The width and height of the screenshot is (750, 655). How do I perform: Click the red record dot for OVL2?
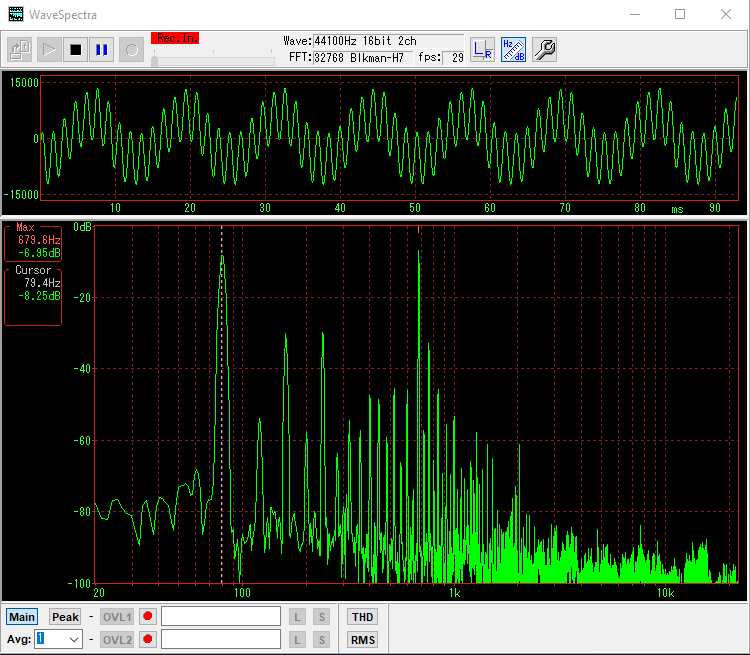click(148, 639)
